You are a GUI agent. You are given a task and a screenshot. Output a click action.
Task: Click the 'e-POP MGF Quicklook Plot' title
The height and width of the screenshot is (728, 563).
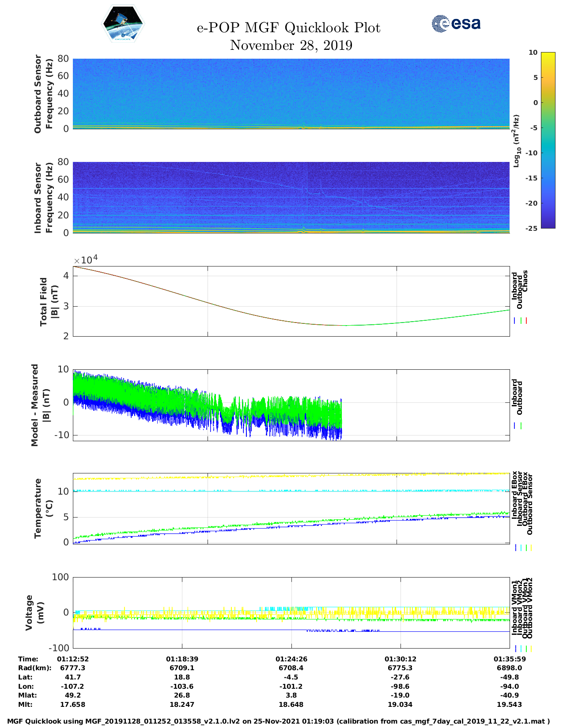click(288, 28)
